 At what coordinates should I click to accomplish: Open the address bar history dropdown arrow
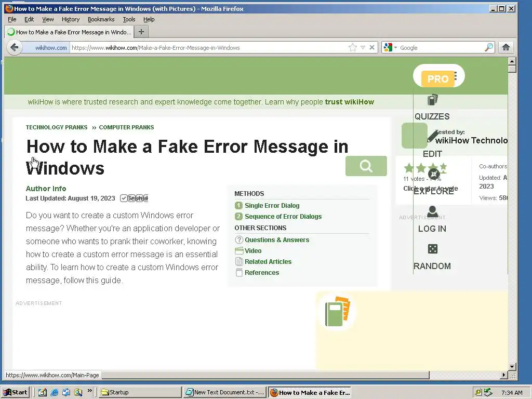(363, 47)
